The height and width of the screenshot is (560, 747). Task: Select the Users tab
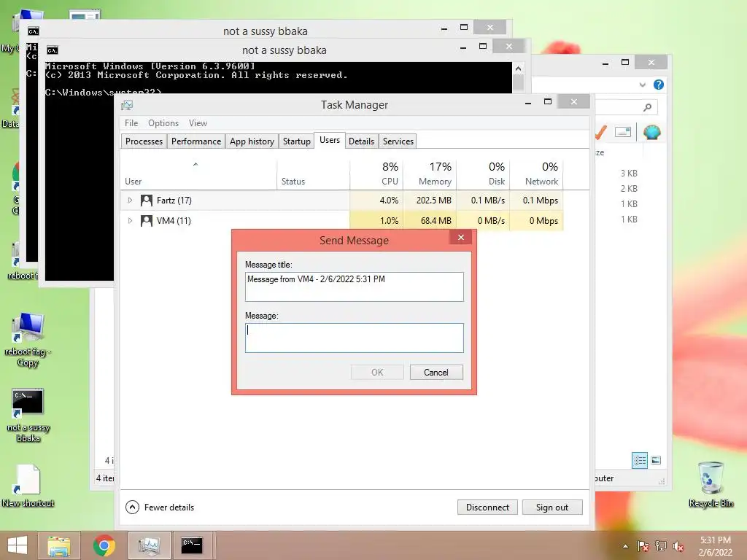pyautogui.click(x=330, y=140)
